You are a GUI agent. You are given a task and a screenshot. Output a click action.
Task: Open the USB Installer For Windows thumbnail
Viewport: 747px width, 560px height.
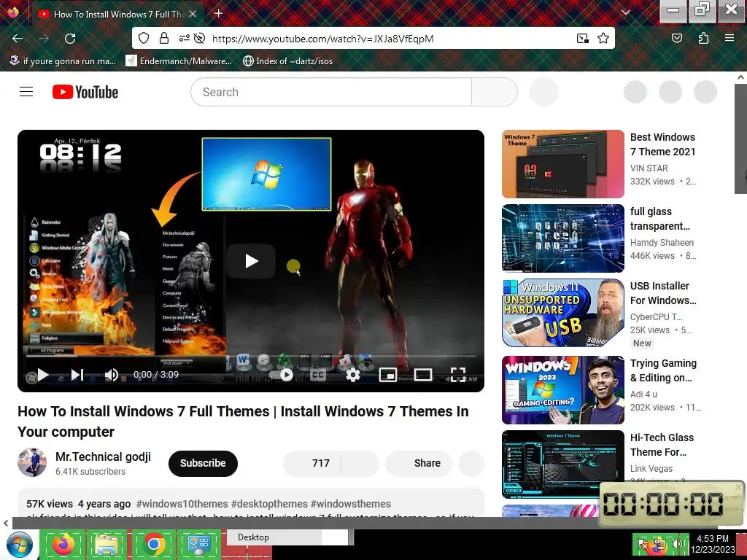[x=562, y=313]
